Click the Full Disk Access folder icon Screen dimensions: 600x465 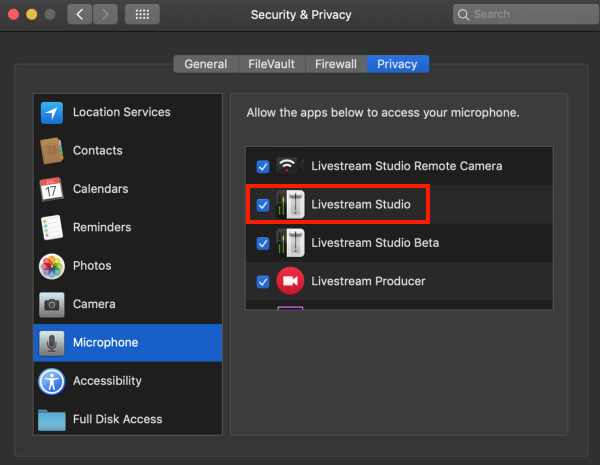[52, 420]
